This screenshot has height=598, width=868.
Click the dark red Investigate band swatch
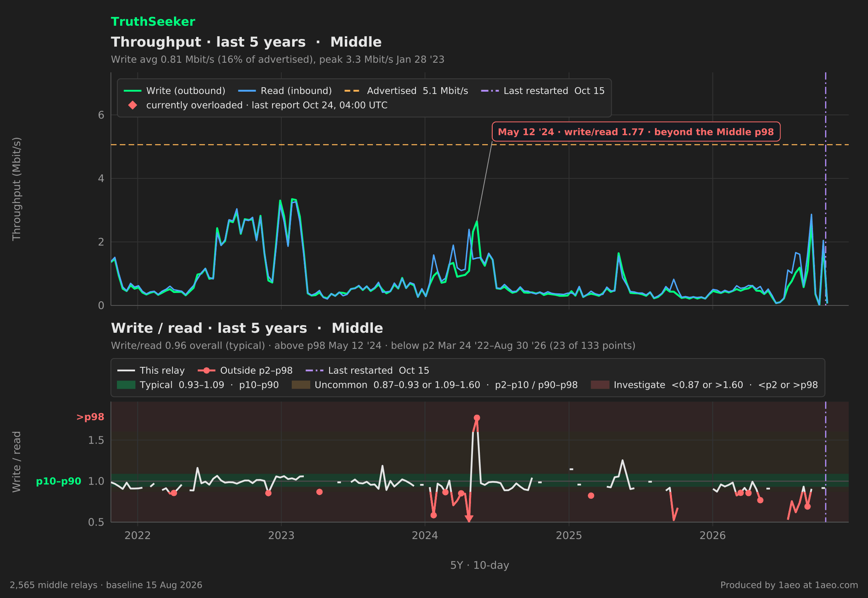pos(600,385)
